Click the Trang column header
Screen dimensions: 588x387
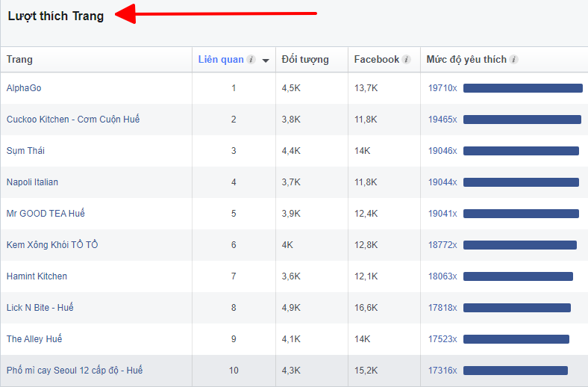coord(19,59)
